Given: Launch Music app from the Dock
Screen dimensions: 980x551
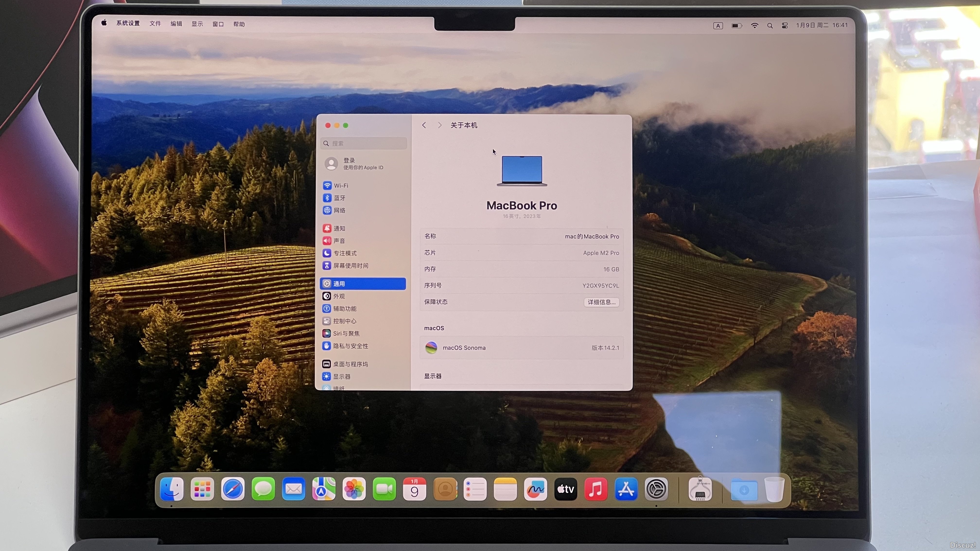Looking at the screenshot, I should 596,489.
